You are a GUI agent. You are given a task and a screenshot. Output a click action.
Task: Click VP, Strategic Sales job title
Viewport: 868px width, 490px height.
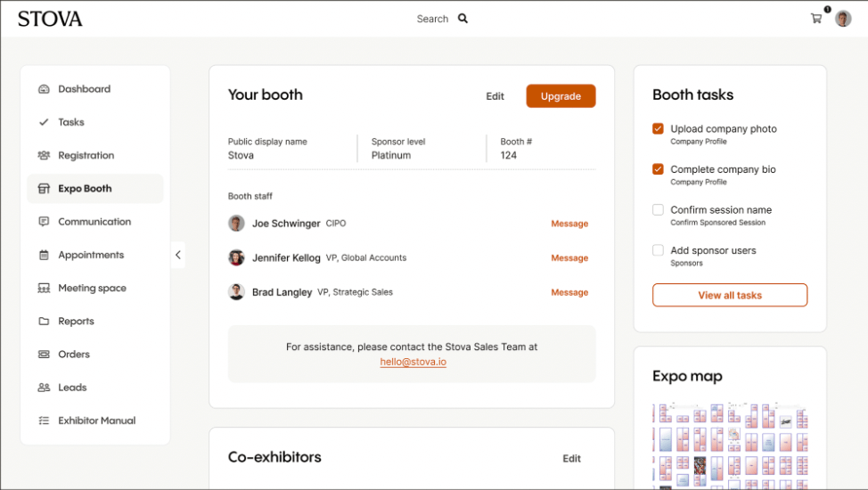(355, 292)
